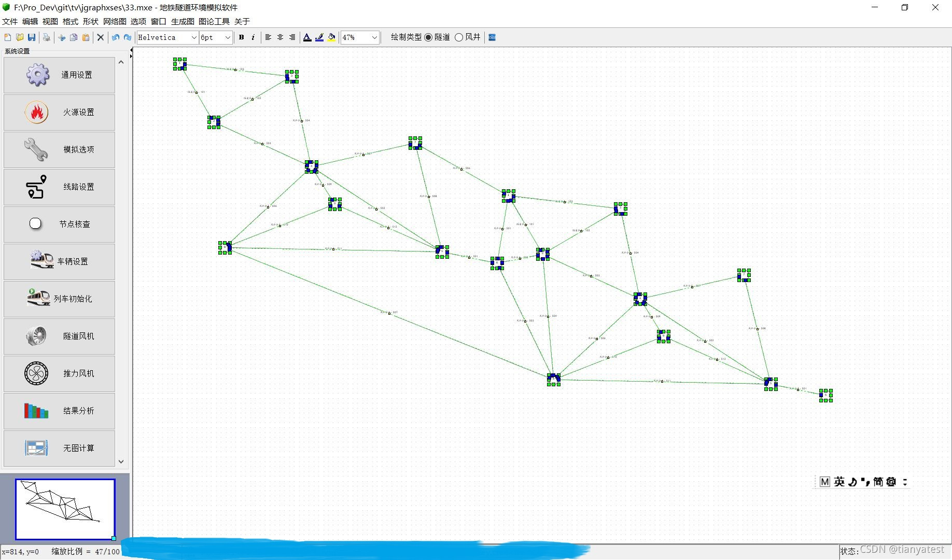Open 隧道风机 tunnel fan settings
The image size is (952, 560).
coord(59,337)
